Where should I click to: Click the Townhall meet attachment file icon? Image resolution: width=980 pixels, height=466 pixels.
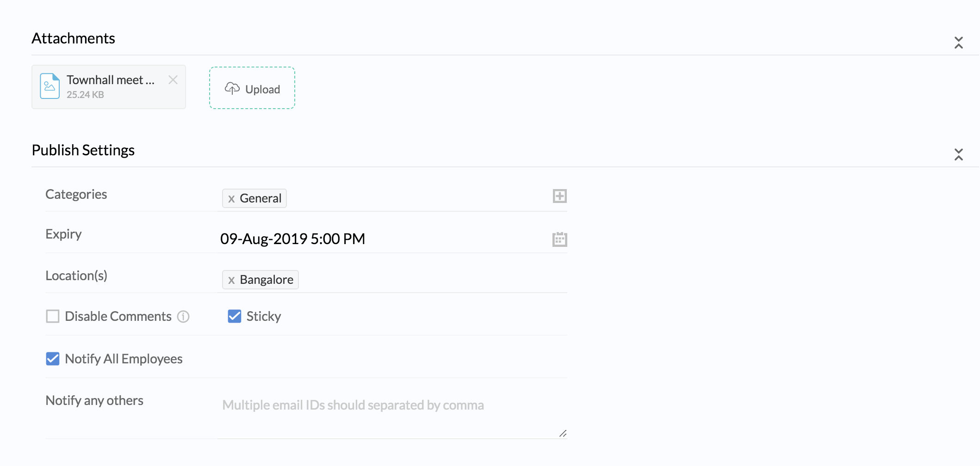(x=50, y=86)
